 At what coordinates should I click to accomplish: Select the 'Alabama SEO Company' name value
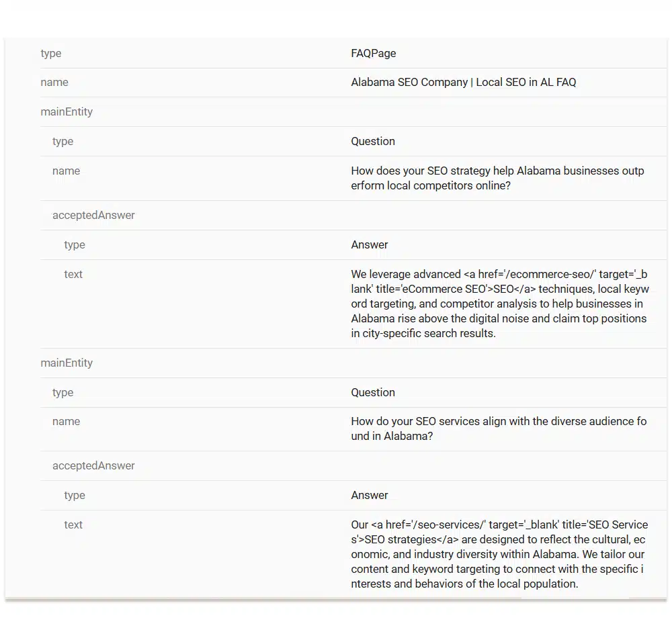click(463, 83)
